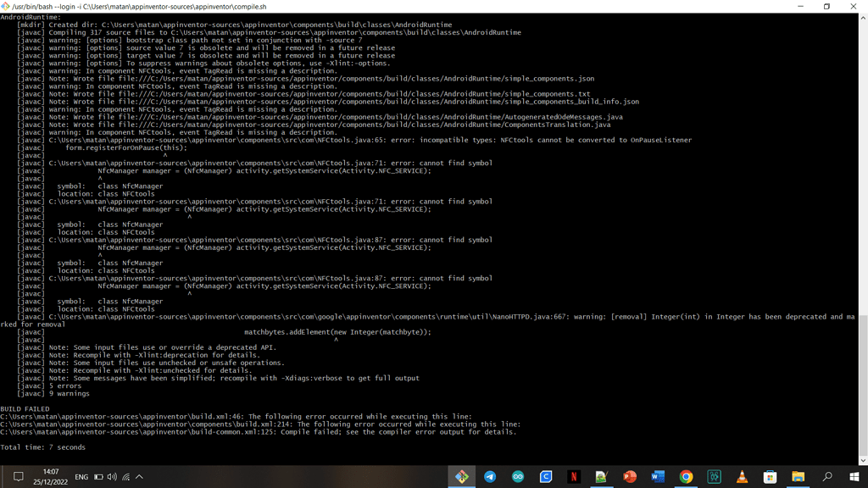The height and width of the screenshot is (488, 868).
Task: Select the App Inventor taskbar icon
Action: point(462,475)
